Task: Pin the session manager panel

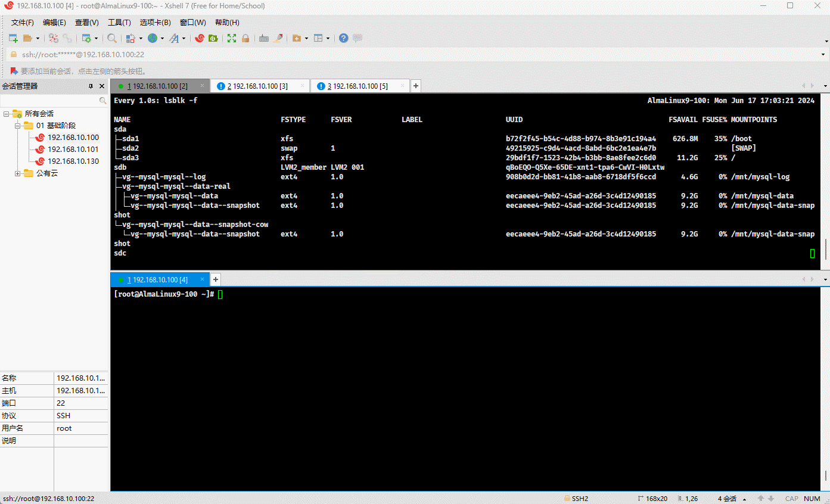Action: pyautogui.click(x=91, y=86)
